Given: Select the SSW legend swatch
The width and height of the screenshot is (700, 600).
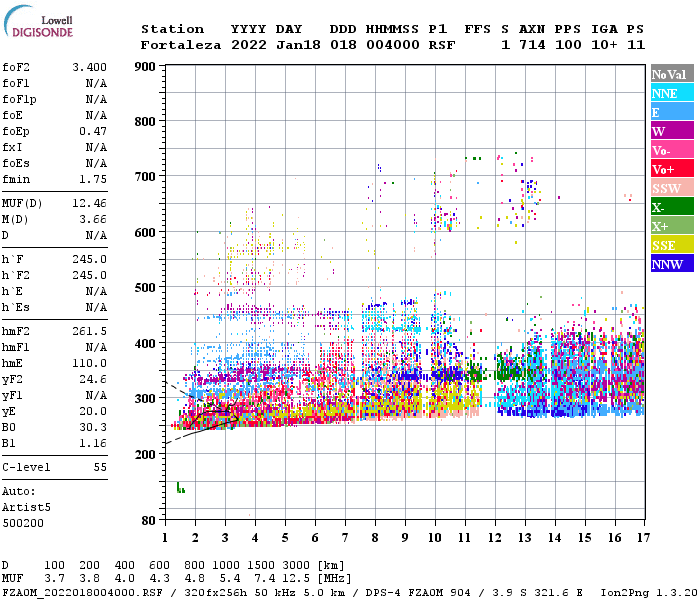Looking at the screenshot, I should 672,188.
